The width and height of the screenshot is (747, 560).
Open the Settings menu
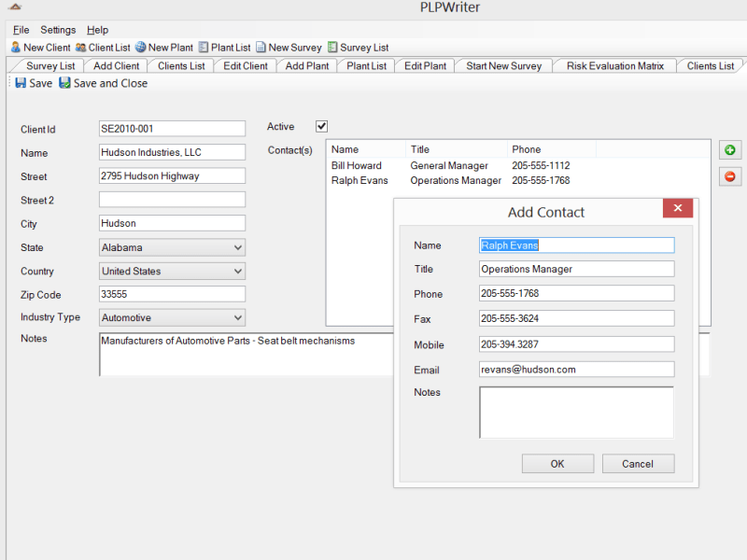click(58, 30)
